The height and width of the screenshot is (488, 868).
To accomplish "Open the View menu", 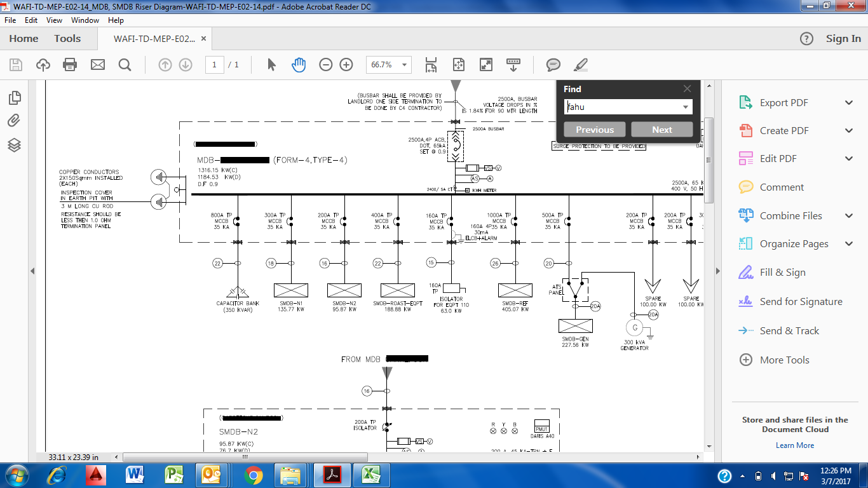I will click(53, 20).
